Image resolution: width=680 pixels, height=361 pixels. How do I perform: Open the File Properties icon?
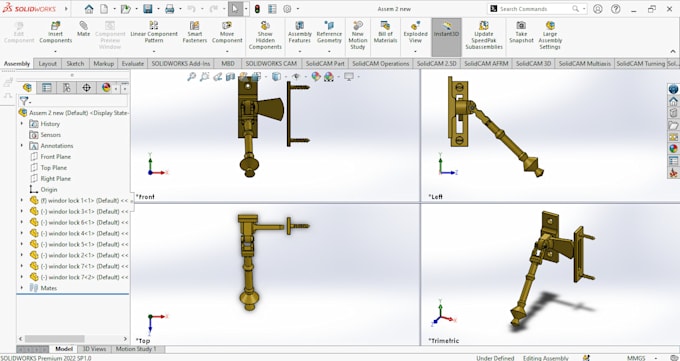pyautogui.click(x=272, y=9)
